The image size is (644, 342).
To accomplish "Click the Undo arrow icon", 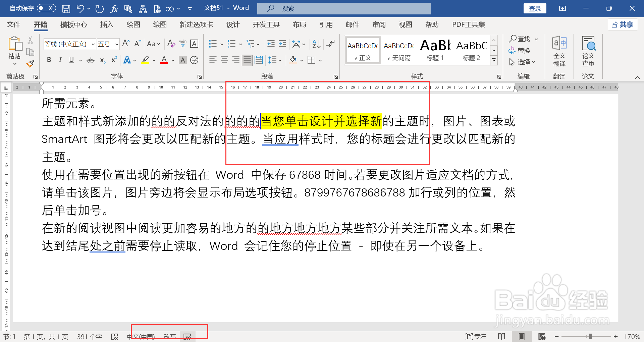I will 80,8.
